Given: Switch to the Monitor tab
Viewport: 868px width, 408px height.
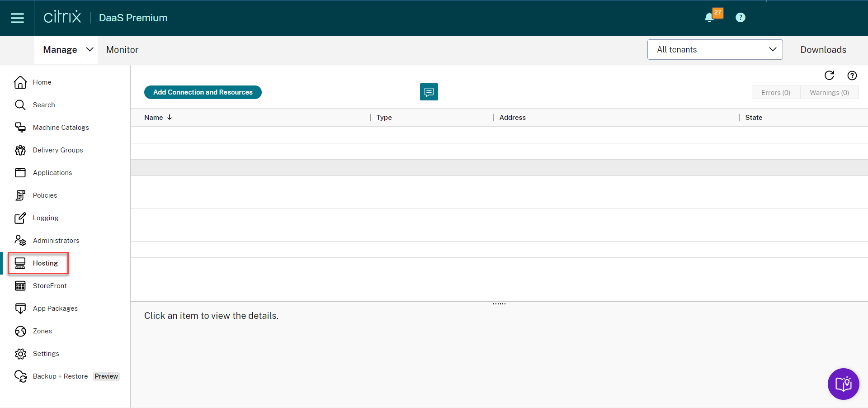Looking at the screenshot, I should pos(122,50).
